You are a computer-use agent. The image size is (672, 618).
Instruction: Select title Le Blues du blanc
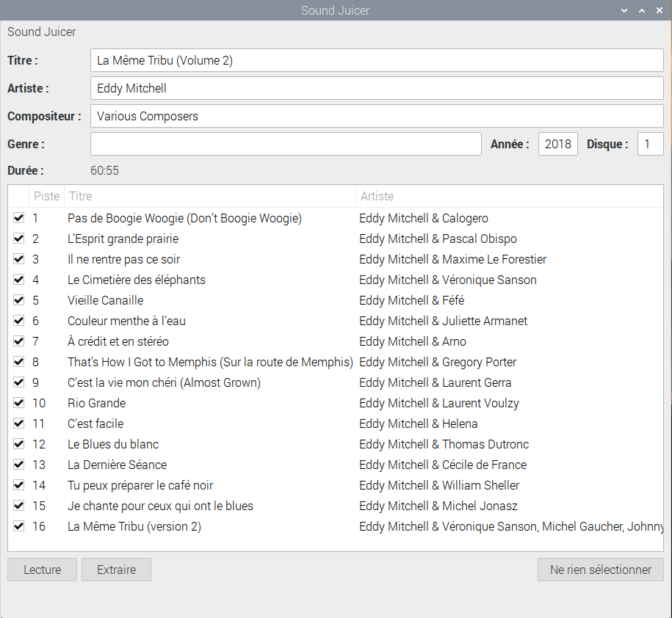(113, 444)
